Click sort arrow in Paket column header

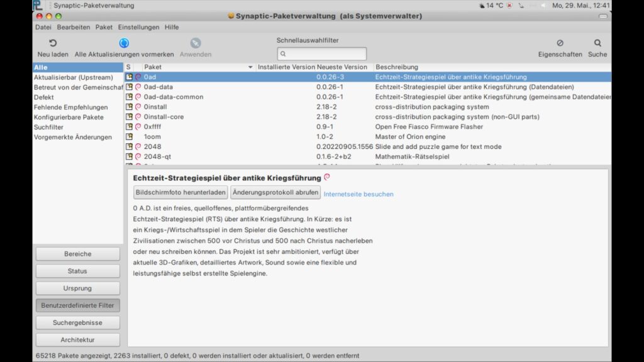250,67
